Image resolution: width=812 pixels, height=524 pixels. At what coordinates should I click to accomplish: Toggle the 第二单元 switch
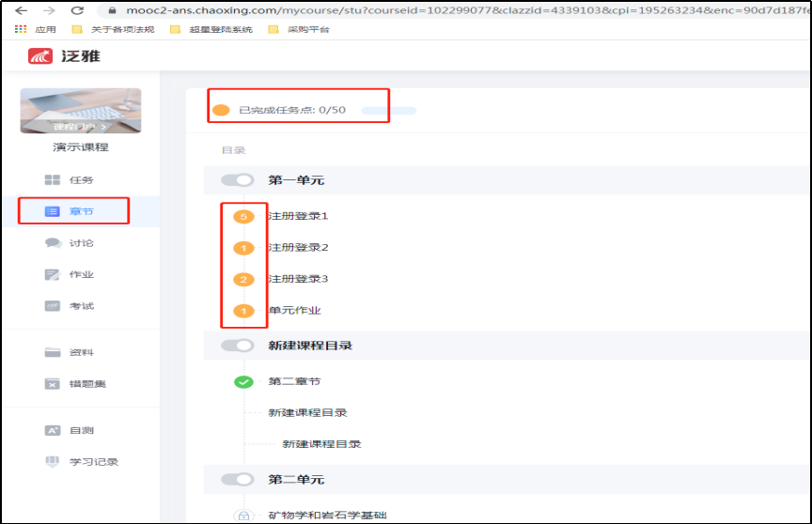click(238, 479)
